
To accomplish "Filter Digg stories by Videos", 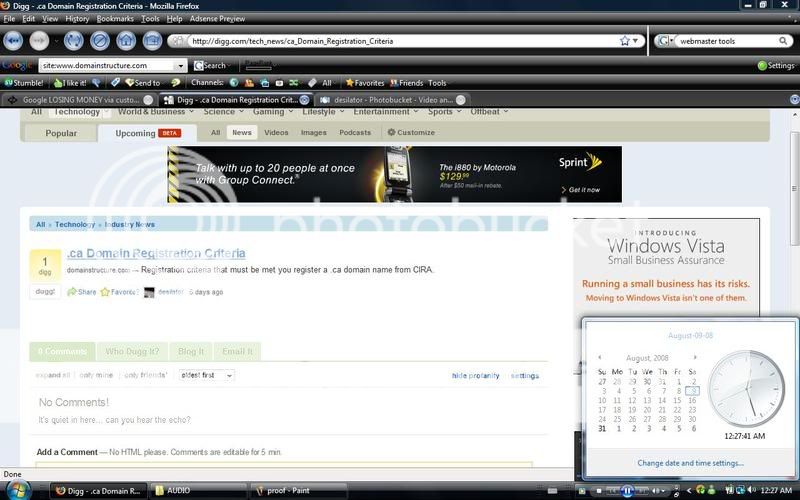I will 276,132.
